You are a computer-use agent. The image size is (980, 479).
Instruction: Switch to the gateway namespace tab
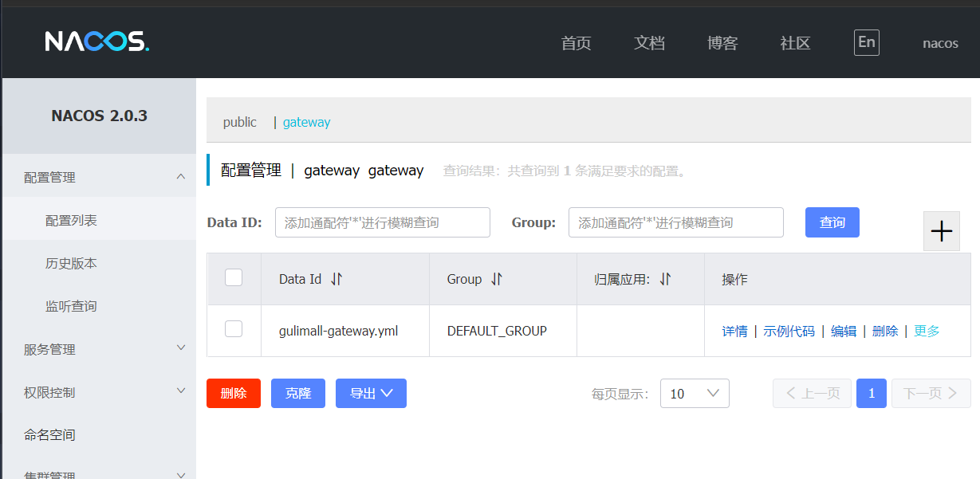click(x=306, y=122)
